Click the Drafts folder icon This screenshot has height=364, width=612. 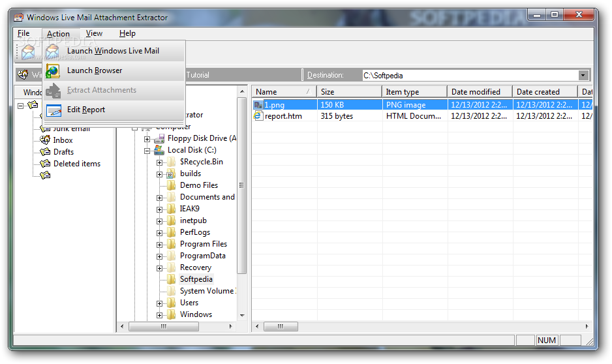pyautogui.click(x=45, y=152)
